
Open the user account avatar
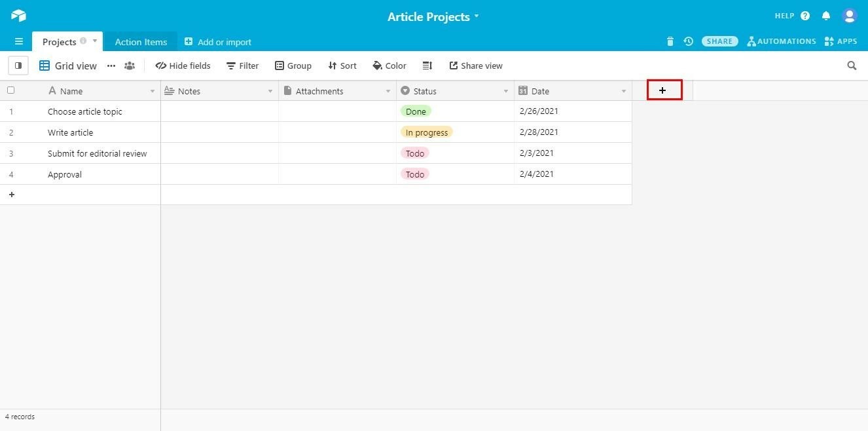tap(850, 16)
